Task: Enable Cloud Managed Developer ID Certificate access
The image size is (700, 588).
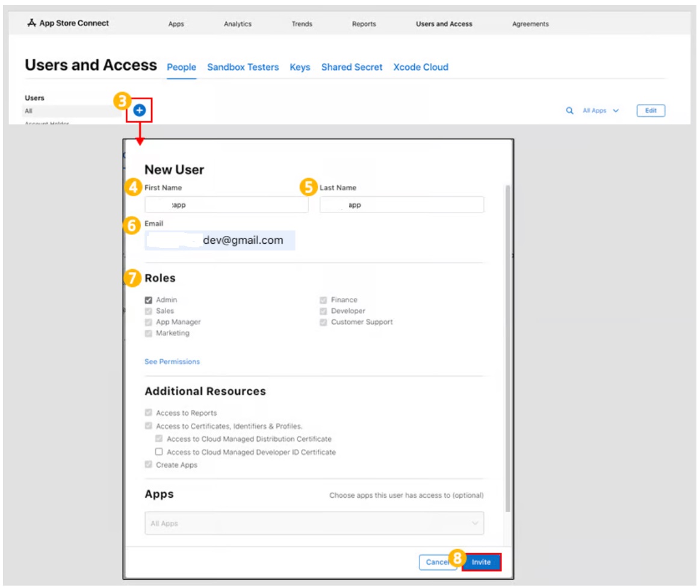Action: [158, 452]
